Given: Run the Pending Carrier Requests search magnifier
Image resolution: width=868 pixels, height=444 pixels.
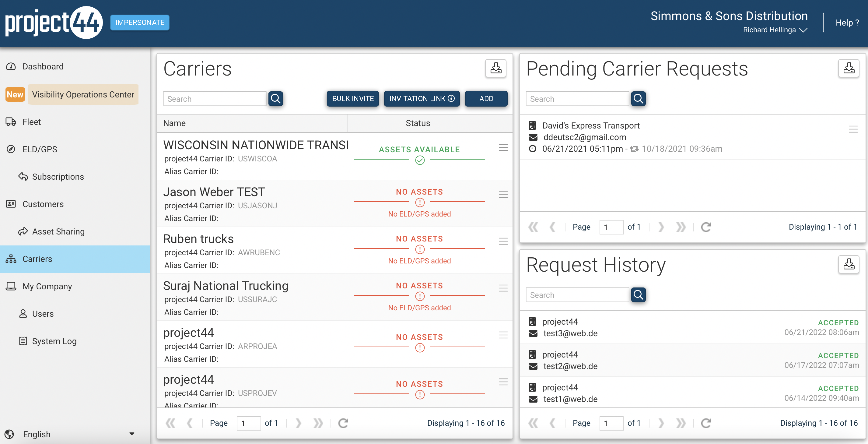Looking at the screenshot, I should pyautogui.click(x=638, y=99).
